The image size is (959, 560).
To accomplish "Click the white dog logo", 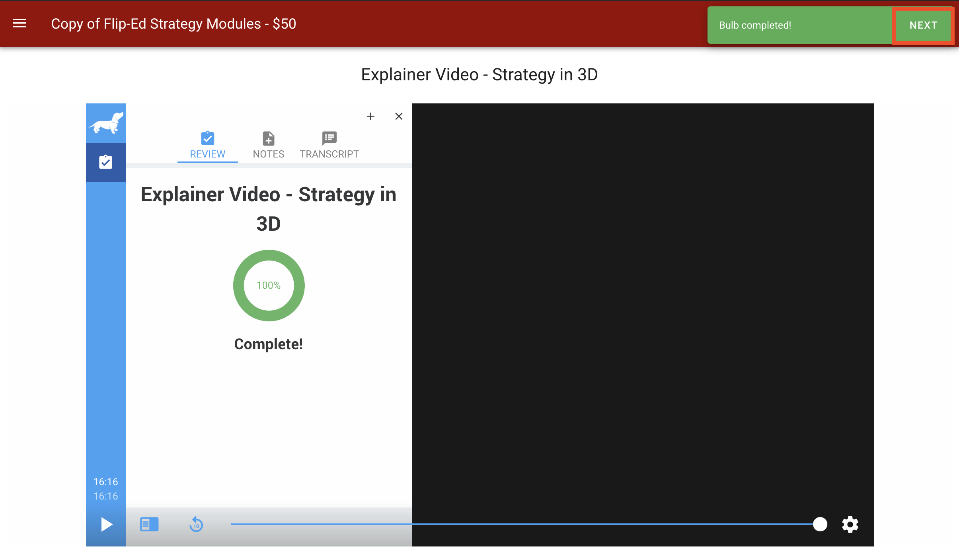I will click(x=106, y=122).
